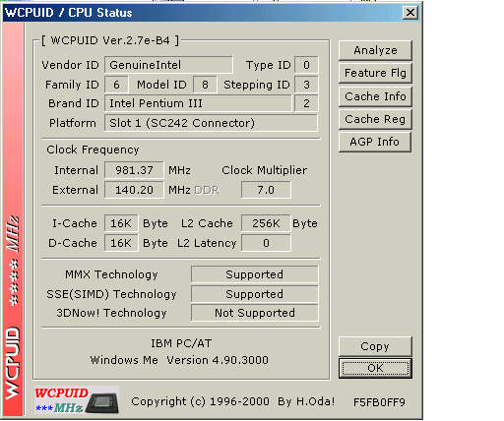The image size is (504, 421).
Task: Click the F5FB0FF9 code text
Action: pos(379,402)
